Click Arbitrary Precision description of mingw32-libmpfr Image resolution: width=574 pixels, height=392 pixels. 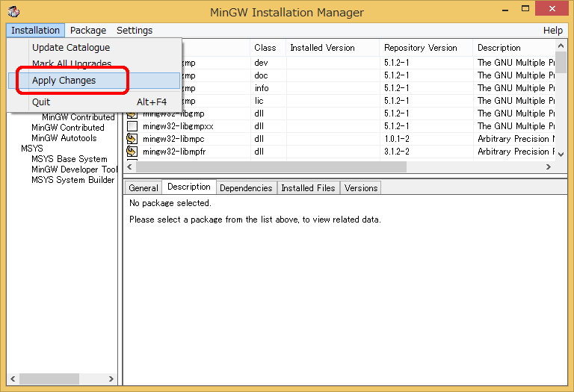tap(516, 152)
